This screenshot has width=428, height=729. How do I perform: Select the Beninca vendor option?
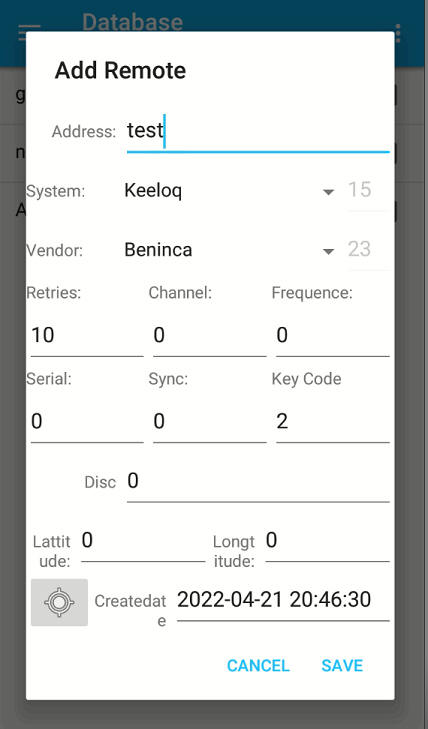158,250
